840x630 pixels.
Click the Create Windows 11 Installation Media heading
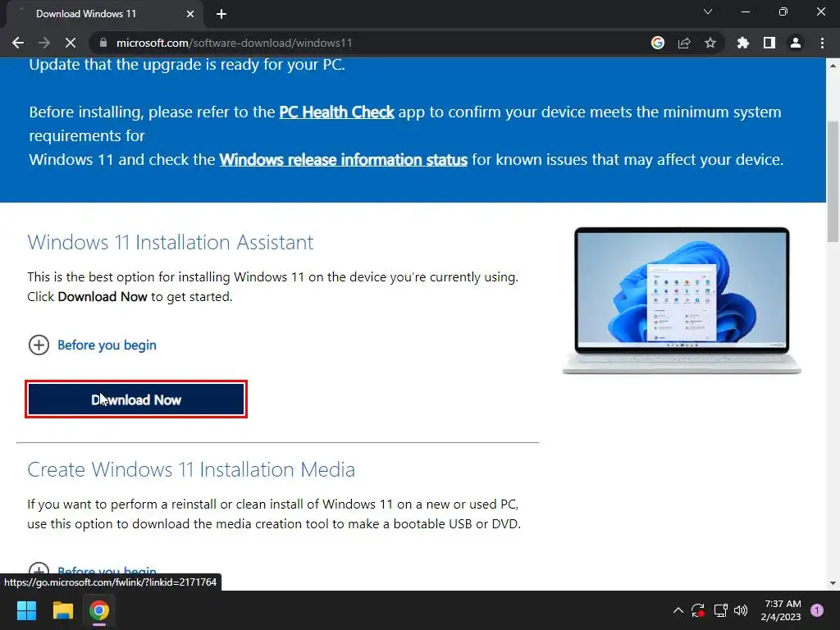[x=191, y=469]
